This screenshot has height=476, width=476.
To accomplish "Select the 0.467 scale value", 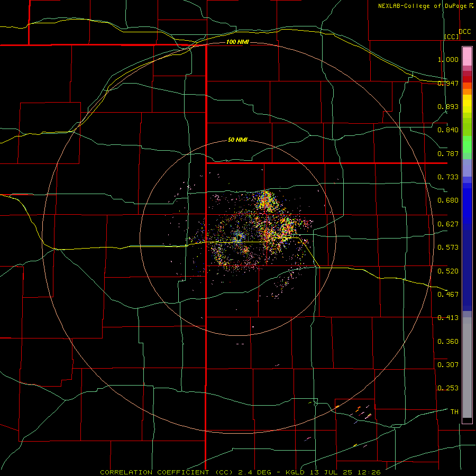I will 448,295.
